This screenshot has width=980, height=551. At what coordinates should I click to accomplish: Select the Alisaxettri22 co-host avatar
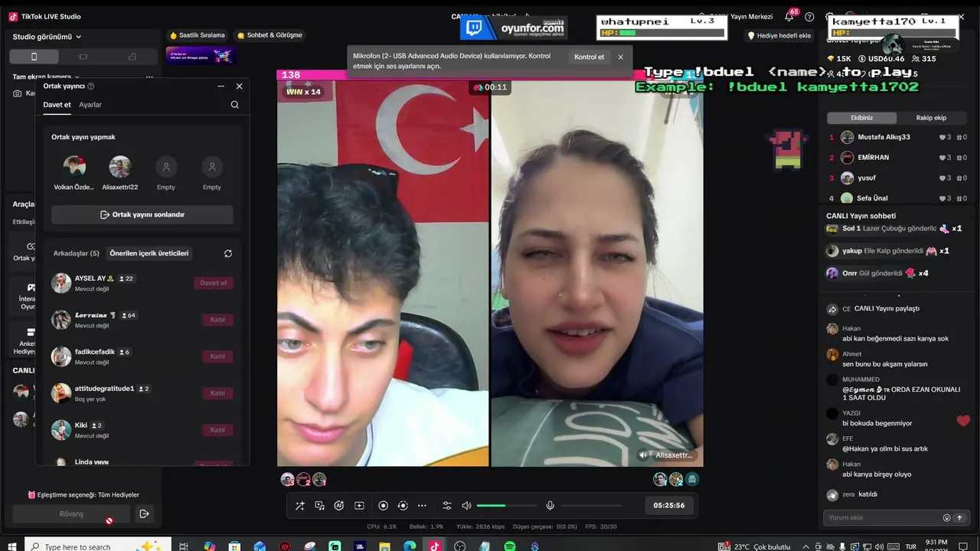click(x=120, y=166)
